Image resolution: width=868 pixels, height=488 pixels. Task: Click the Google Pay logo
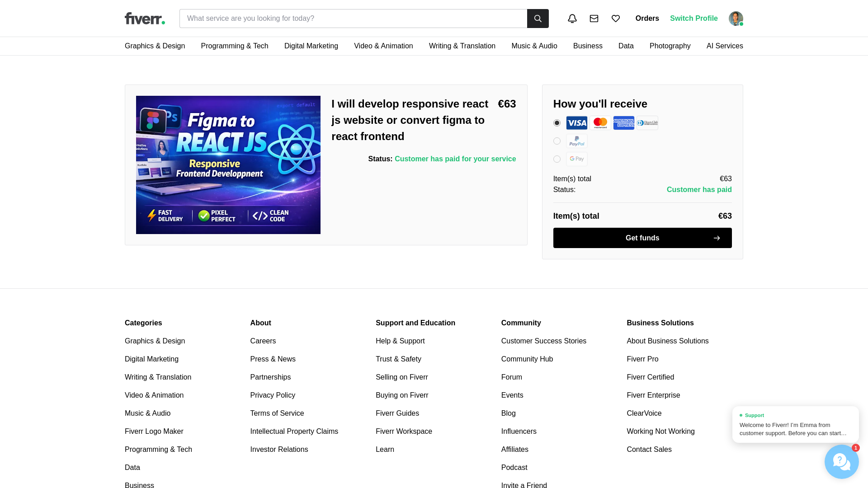576,159
